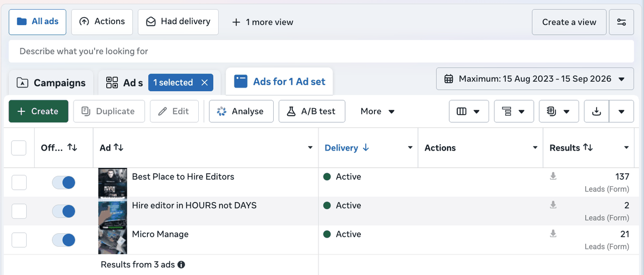Open the Best Place to Hire Editors ad thumbnail
Viewport: 644px width, 275px height.
tap(113, 182)
